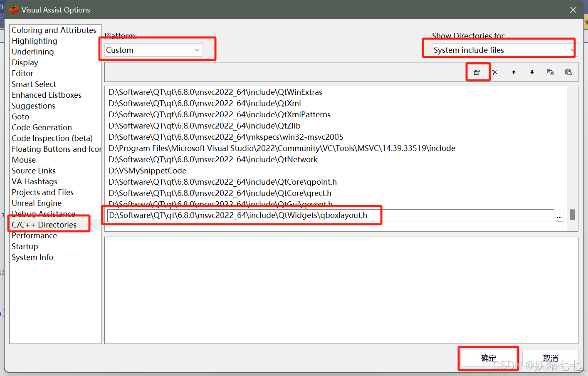Select Source Links settings
588x376 pixels.
(x=34, y=171)
